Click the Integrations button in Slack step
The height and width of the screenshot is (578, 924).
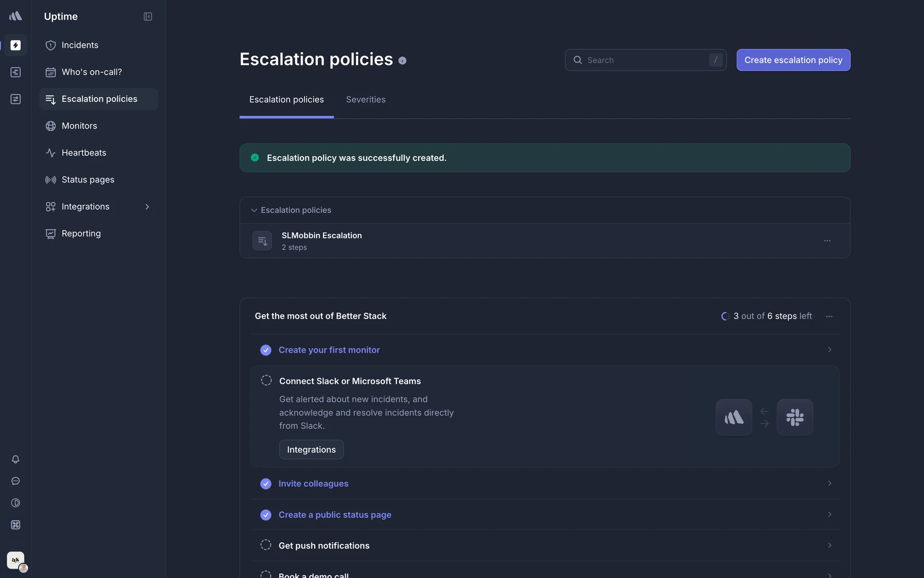click(x=311, y=449)
